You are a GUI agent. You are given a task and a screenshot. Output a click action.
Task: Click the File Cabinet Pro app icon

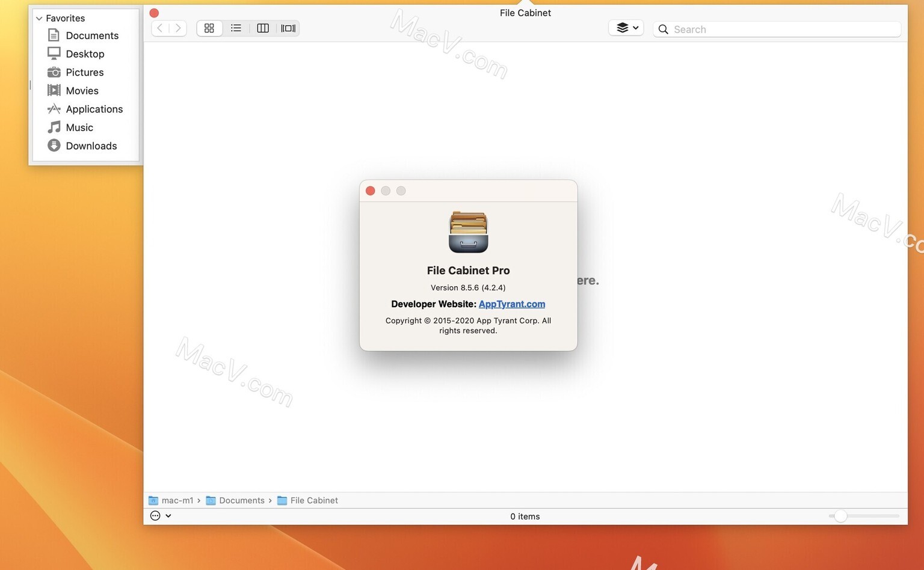[x=468, y=232]
